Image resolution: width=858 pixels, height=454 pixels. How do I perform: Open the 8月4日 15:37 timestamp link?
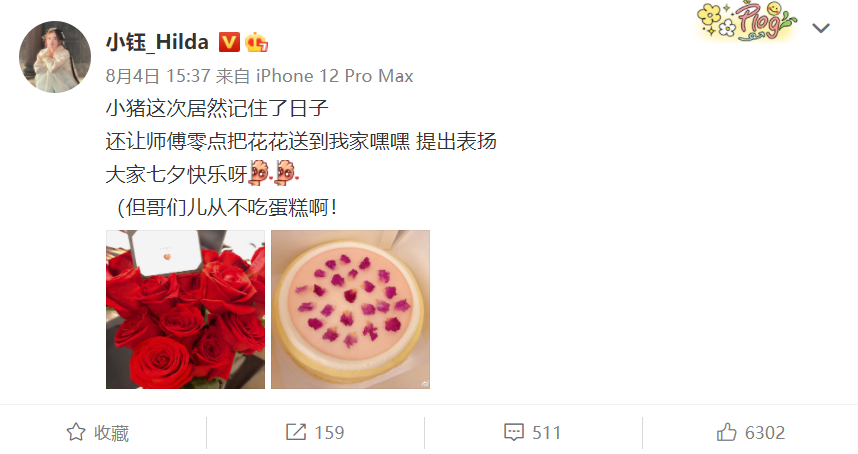(158, 75)
